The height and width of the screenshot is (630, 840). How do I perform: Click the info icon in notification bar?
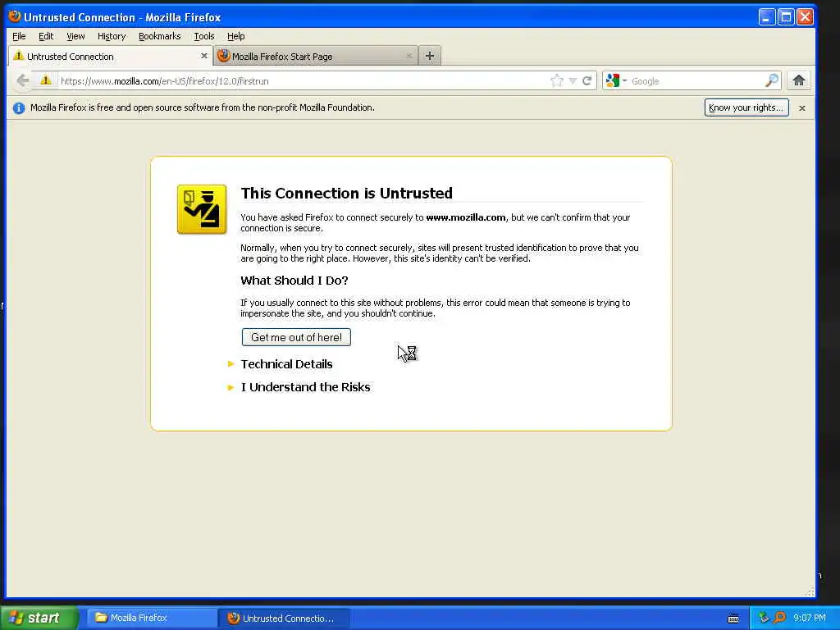pos(19,107)
